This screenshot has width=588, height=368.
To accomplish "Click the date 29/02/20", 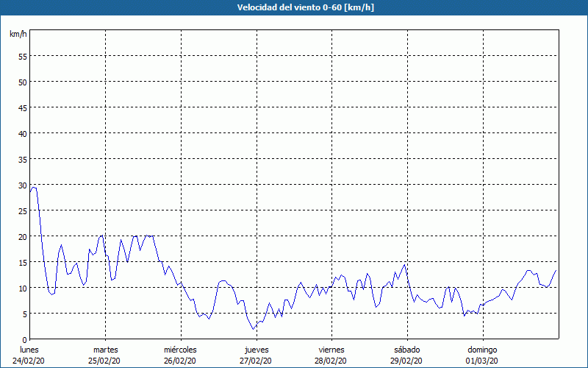I will tap(406, 361).
